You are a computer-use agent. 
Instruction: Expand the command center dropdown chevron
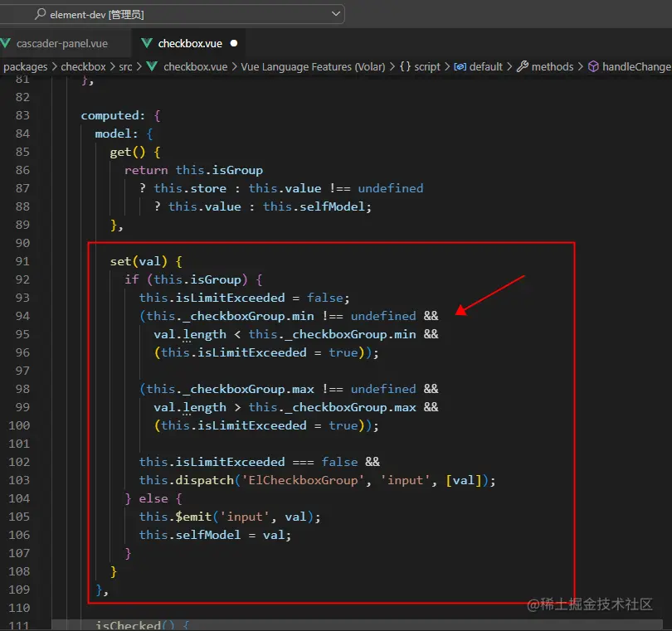(x=336, y=14)
